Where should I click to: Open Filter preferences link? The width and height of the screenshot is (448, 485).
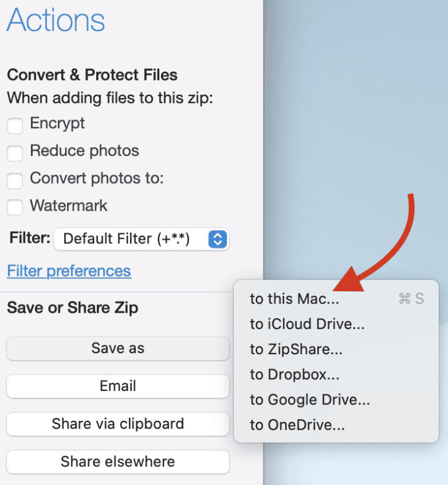69,271
